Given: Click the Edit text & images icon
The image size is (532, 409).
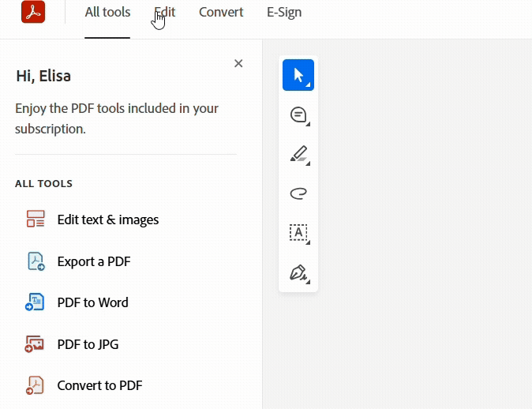Looking at the screenshot, I should (36, 219).
